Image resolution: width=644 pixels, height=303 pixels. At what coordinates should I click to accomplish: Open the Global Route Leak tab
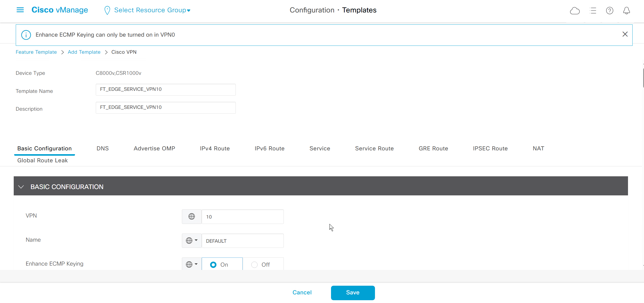pos(42,160)
